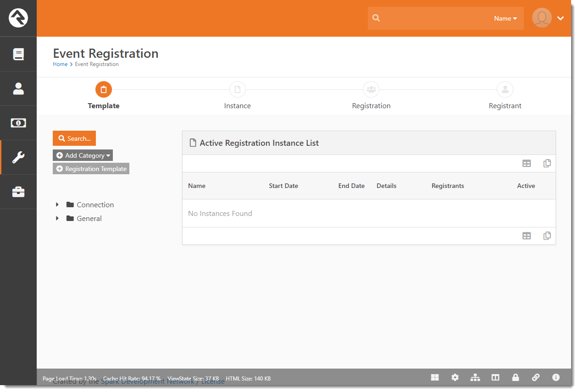This screenshot has width=578, height=392.
Task: Open the Admin Tools wrench icon
Action: 18,157
